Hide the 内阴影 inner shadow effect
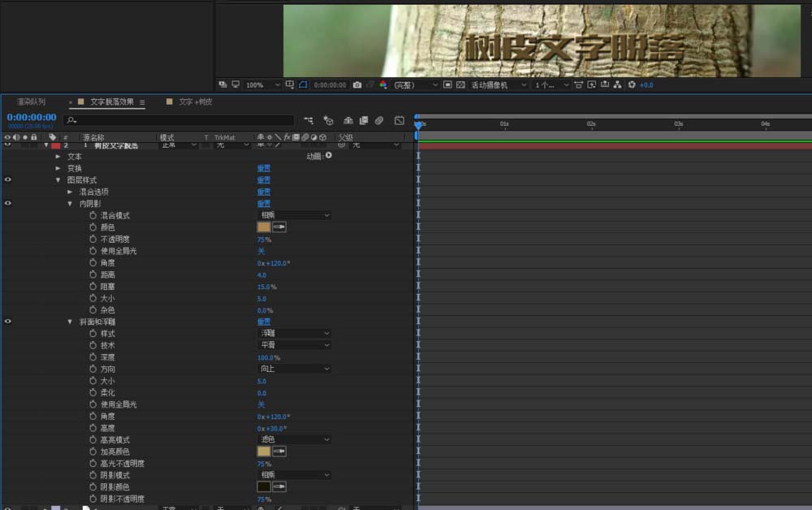812x510 pixels. coord(8,204)
